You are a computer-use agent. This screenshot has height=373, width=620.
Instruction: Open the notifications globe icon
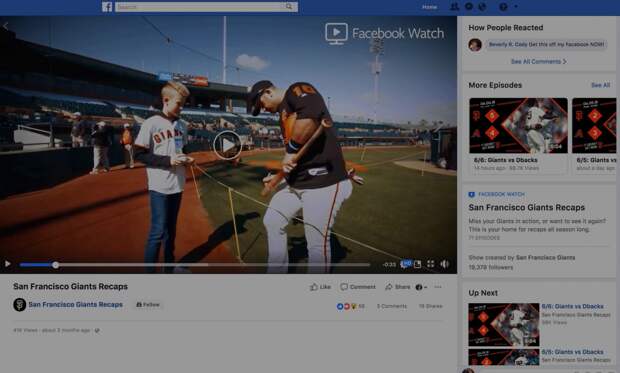[482, 7]
